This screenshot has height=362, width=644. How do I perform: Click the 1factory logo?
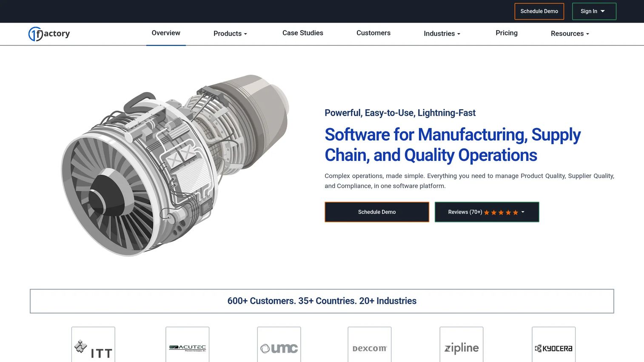click(x=49, y=34)
